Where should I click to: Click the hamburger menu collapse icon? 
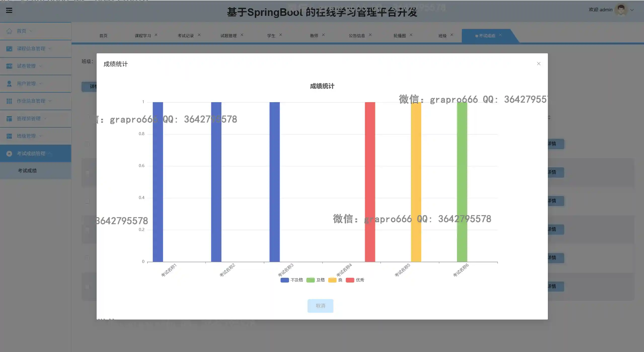(x=9, y=10)
